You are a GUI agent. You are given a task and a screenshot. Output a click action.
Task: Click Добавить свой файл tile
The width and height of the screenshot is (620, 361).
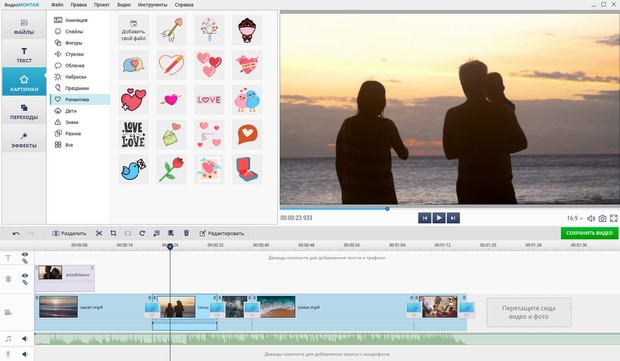[x=134, y=30]
